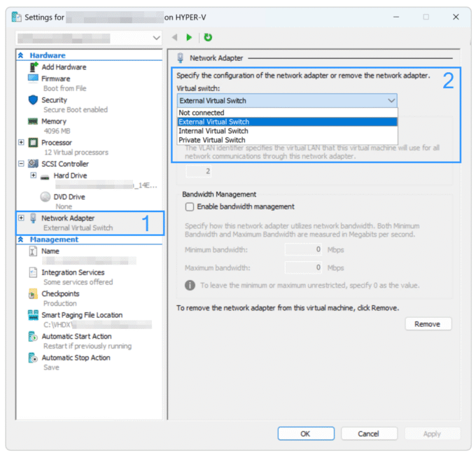Select the Add Hardware tree item
Viewport: 476px width, 455px height.
[64, 66]
